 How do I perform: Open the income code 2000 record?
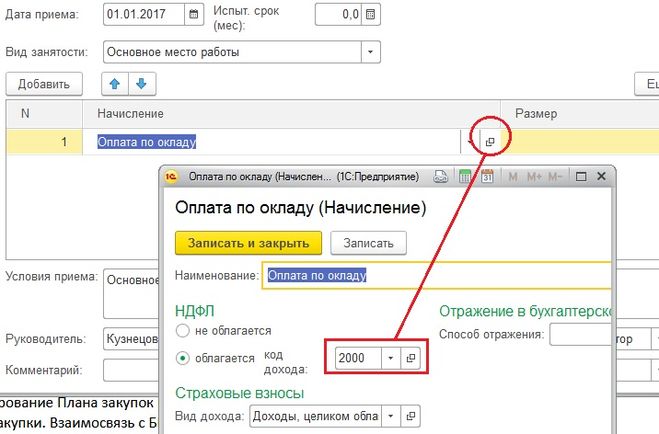tap(411, 357)
